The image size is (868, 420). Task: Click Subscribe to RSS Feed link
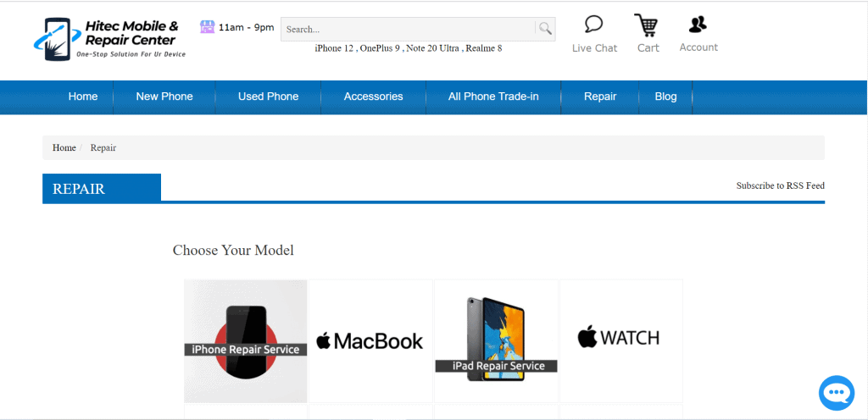781,185
